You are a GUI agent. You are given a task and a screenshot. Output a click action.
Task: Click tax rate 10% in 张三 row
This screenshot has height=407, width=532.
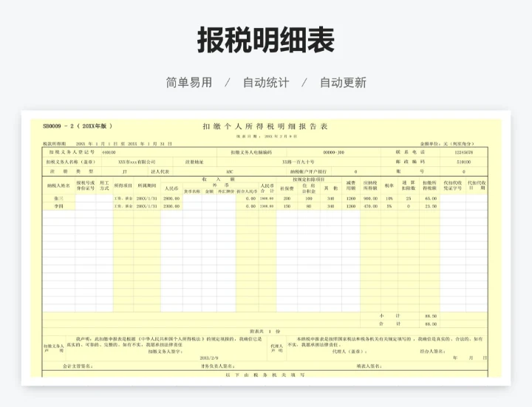point(389,199)
